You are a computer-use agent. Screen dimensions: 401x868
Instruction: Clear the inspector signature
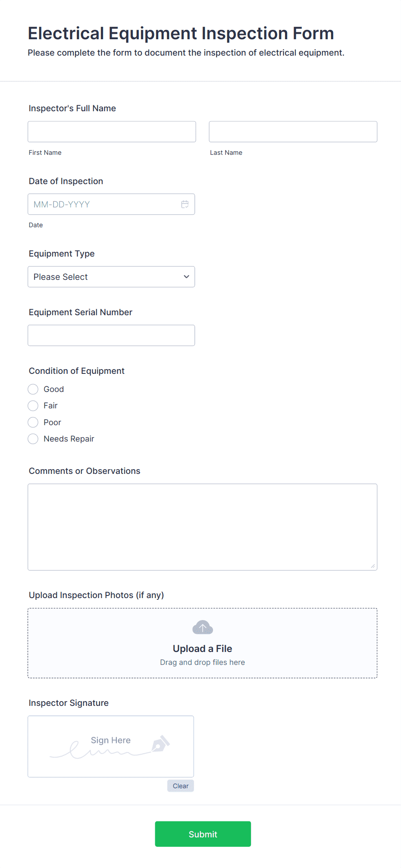(180, 786)
